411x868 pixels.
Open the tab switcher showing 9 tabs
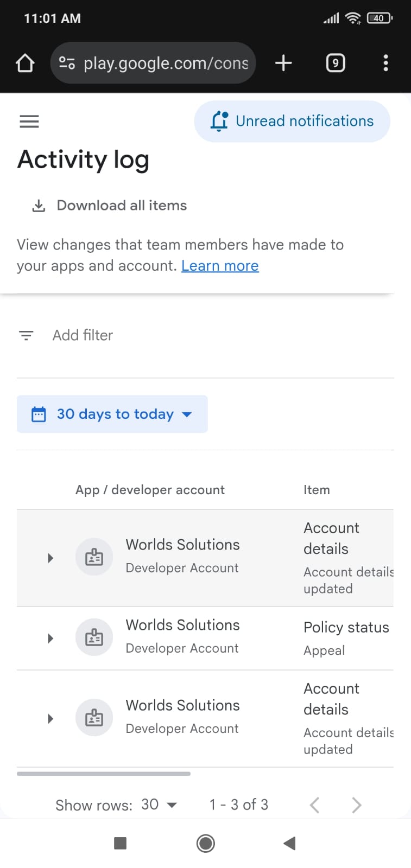[335, 63]
